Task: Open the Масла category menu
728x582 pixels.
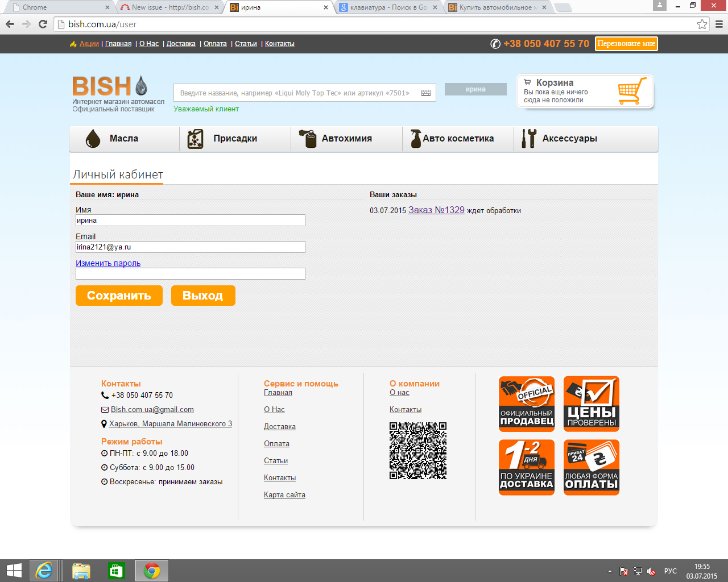Action: pos(124,139)
